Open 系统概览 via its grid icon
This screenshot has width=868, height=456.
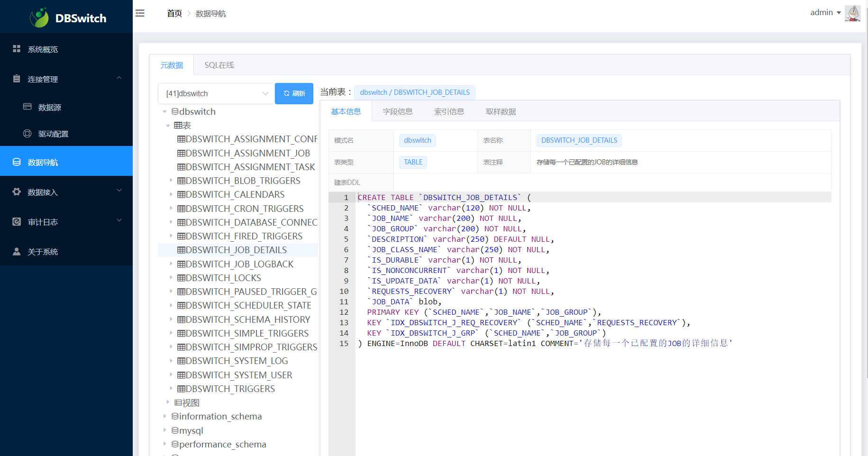click(x=17, y=49)
